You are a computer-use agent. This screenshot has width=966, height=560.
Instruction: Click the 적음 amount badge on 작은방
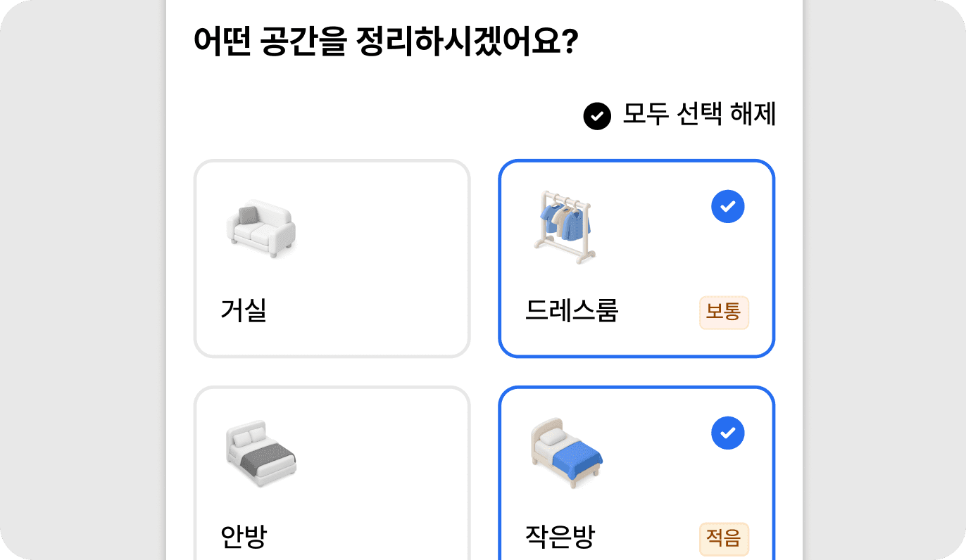click(724, 540)
